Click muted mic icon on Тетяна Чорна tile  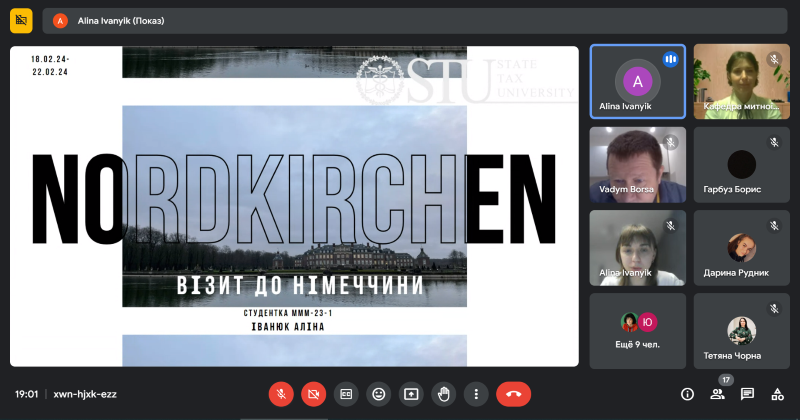point(774,308)
